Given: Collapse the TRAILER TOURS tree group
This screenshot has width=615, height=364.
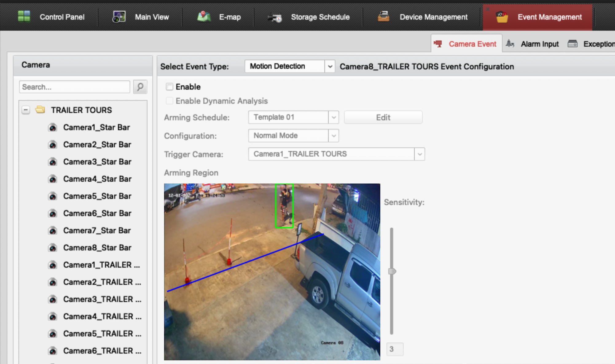Looking at the screenshot, I should point(26,110).
